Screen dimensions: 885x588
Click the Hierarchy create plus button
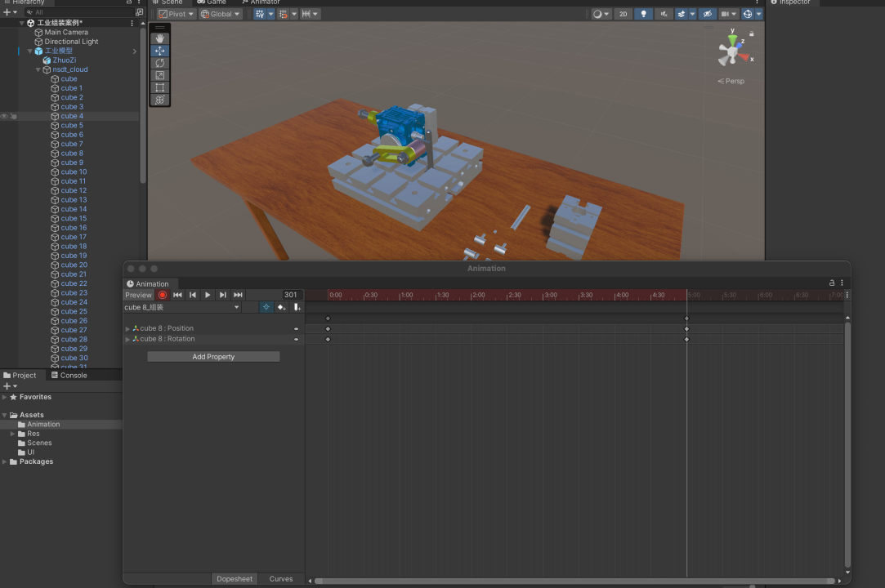pyautogui.click(x=7, y=12)
